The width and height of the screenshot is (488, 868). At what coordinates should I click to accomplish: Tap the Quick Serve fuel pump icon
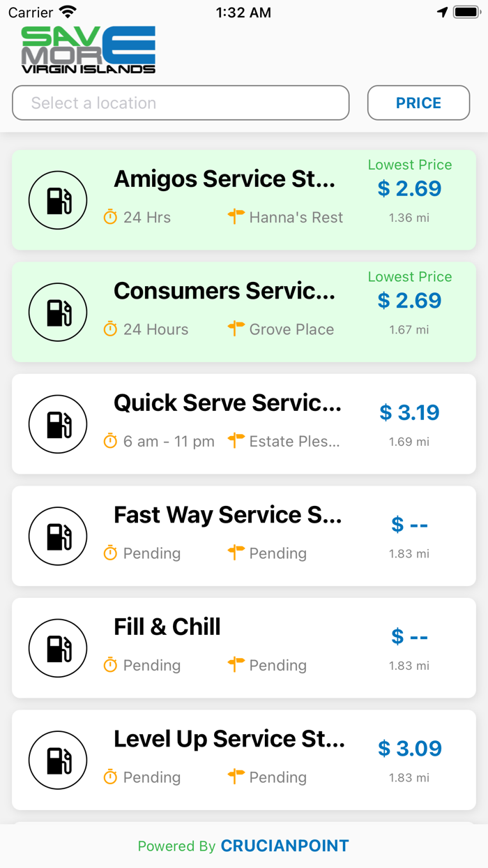(x=58, y=424)
